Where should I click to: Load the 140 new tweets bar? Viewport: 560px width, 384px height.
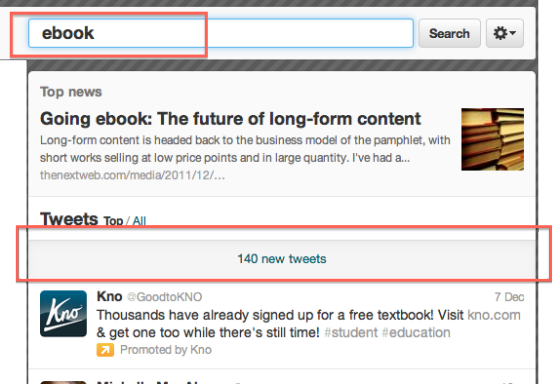(282, 259)
